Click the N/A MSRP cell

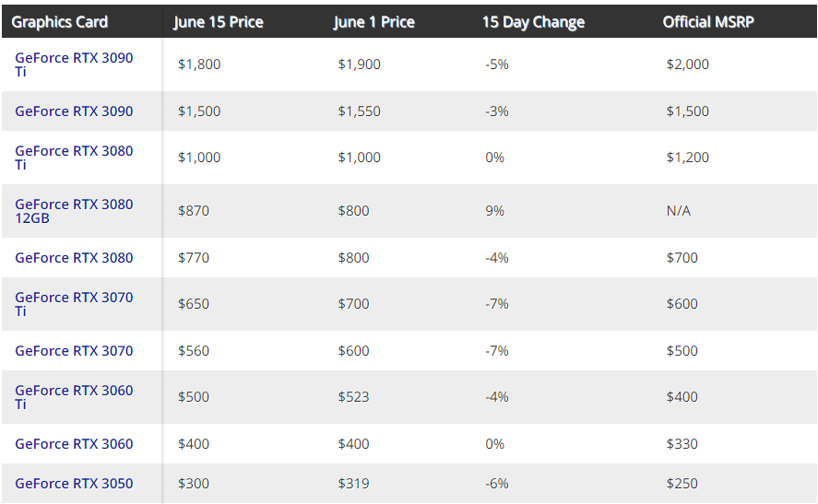click(x=678, y=211)
